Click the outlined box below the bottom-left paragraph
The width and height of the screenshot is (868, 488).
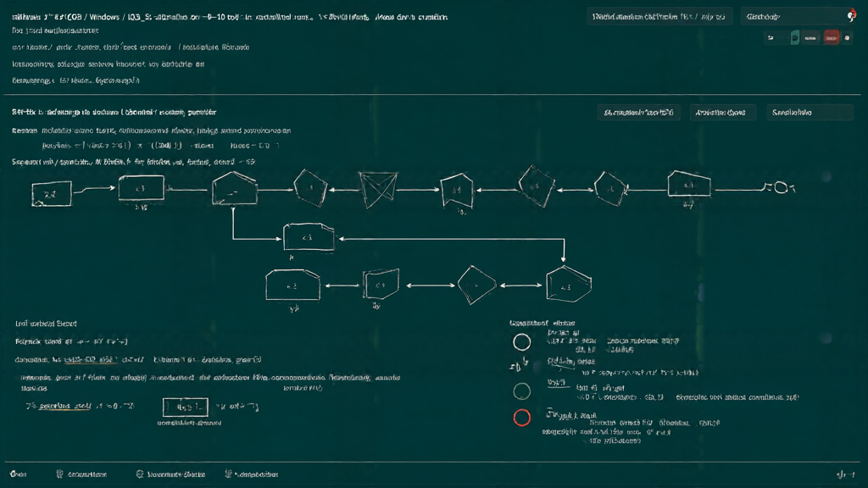[186, 408]
